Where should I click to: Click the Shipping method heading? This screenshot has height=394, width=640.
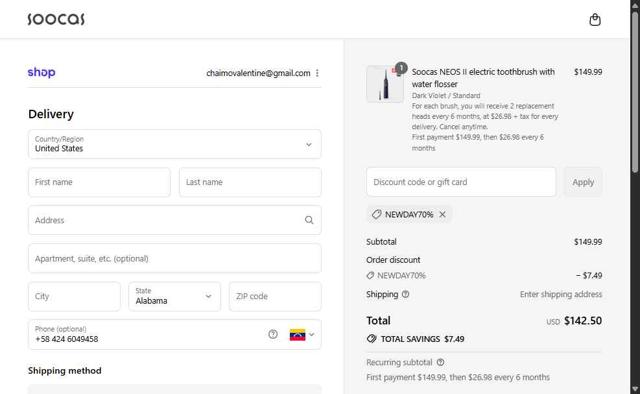point(64,371)
